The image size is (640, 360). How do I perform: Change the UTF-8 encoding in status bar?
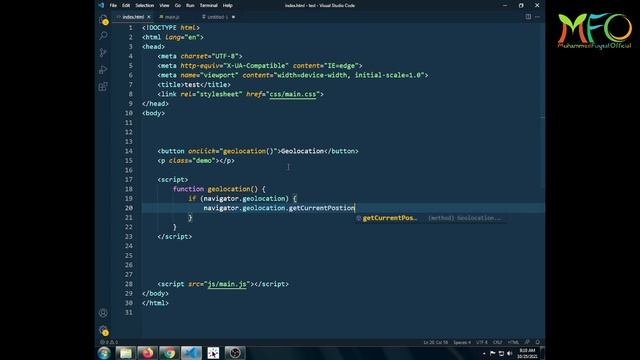coord(482,342)
